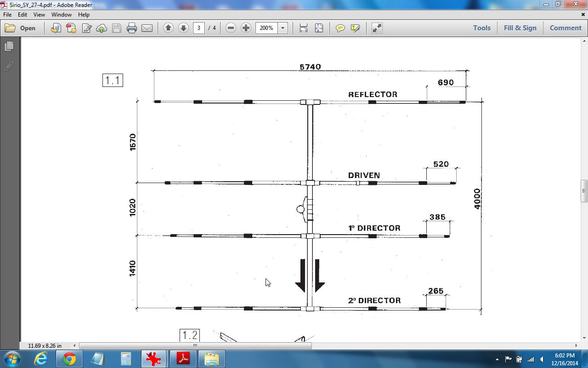This screenshot has width=588, height=368.
Task: Switch to read mode view
Action: (377, 28)
